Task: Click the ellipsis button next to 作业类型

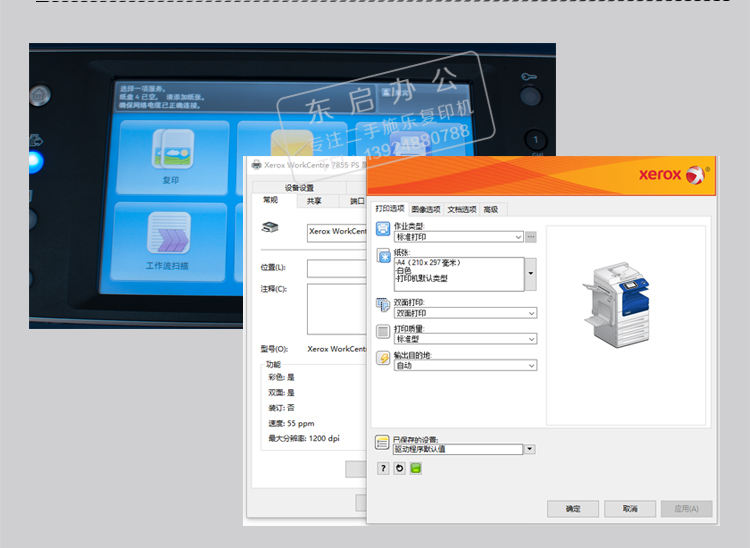Action: click(x=530, y=237)
